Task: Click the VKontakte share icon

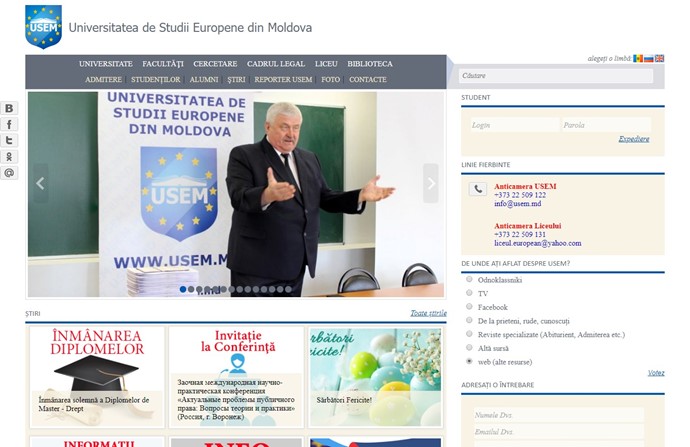Action: click(x=9, y=108)
